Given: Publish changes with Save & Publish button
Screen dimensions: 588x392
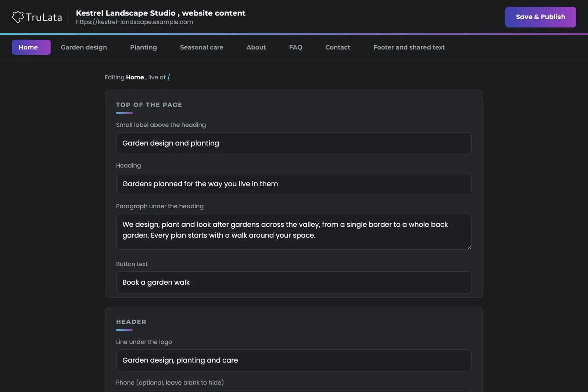Looking at the screenshot, I should (540, 17).
